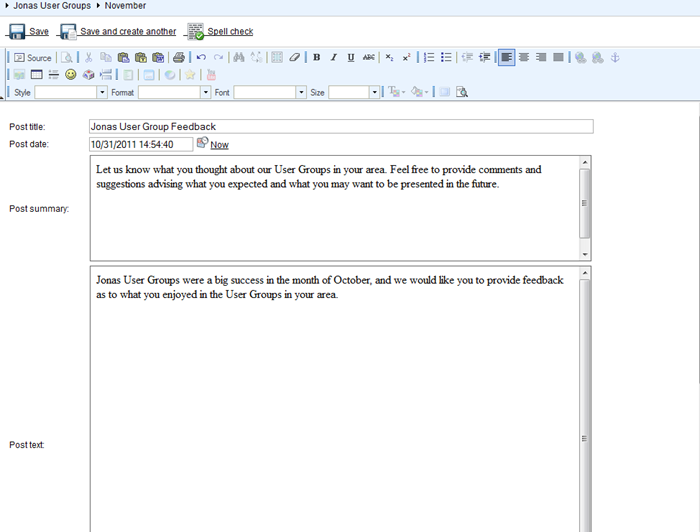Image resolution: width=700 pixels, height=532 pixels.
Task: Open Find with the binoculars icon
Action: 239,58
